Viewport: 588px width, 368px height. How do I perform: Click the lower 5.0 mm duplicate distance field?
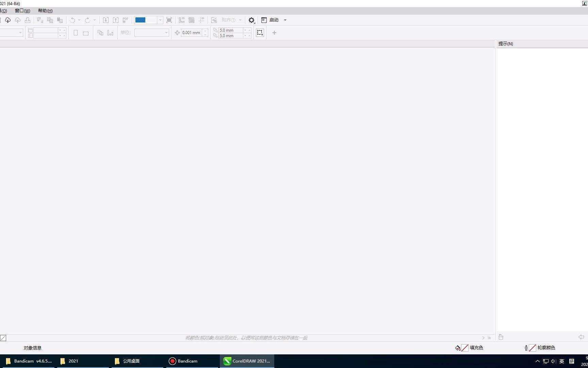[x=231, y=36]
